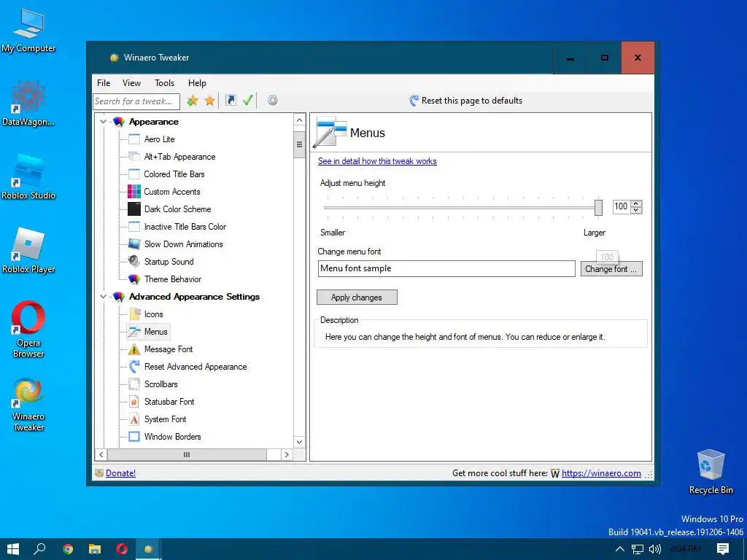Screen dimensions: 747x560
Task: Open See in detail how this tweak works link
Action: (x=377, y=161)
